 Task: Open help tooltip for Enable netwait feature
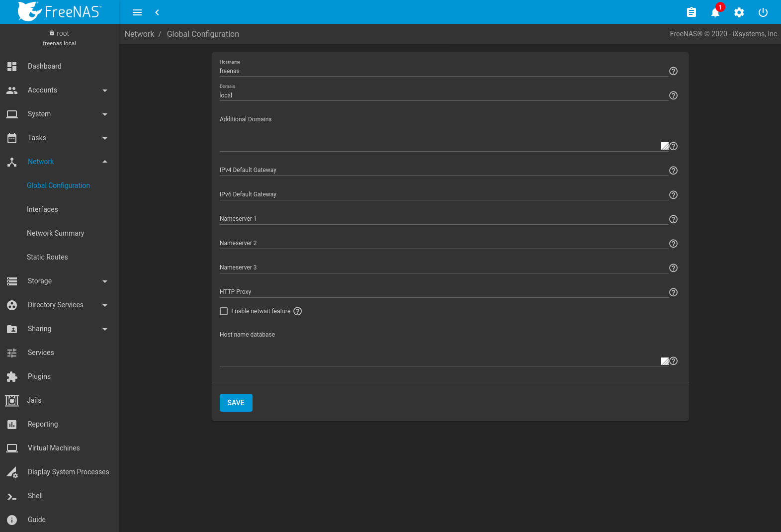coord(297,311)
